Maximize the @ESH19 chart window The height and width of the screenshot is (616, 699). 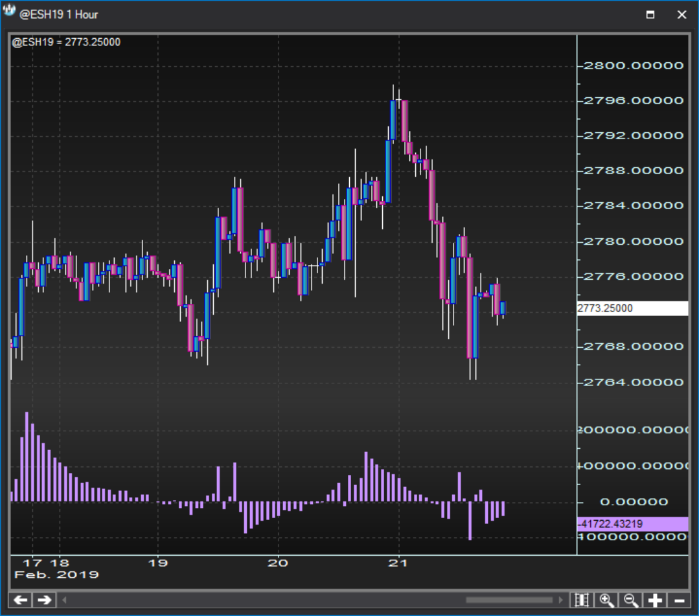point(650,15)
